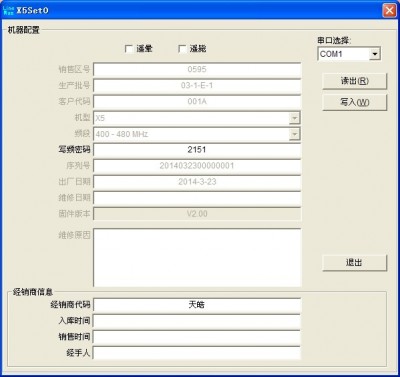The height and width of the screenshot is (377, 400).
Task: Click the 出厂日期 field showing 2014-3-23
Action: (x=197, y=182)
